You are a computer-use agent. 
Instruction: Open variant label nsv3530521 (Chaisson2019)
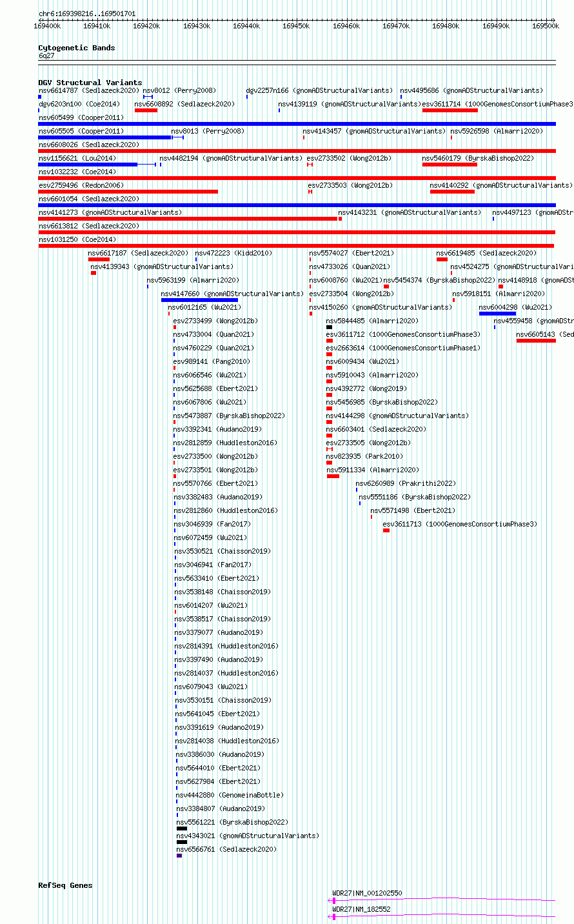[223, 552]
